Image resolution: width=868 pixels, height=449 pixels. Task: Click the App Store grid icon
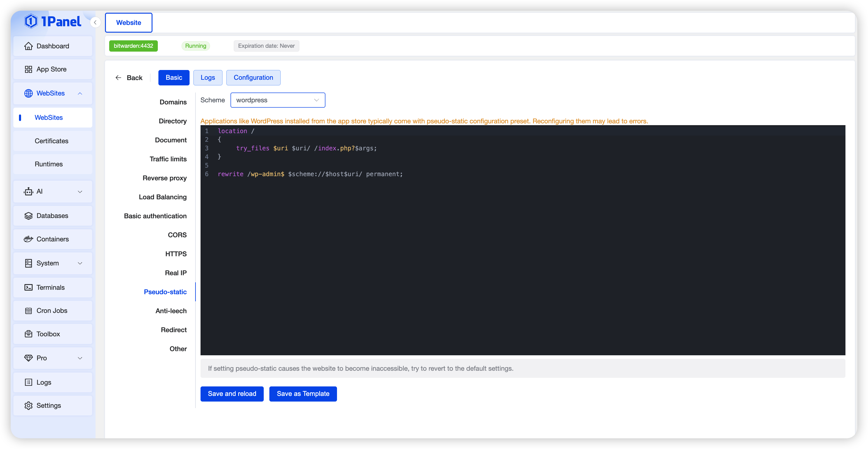tap(28, 69)
